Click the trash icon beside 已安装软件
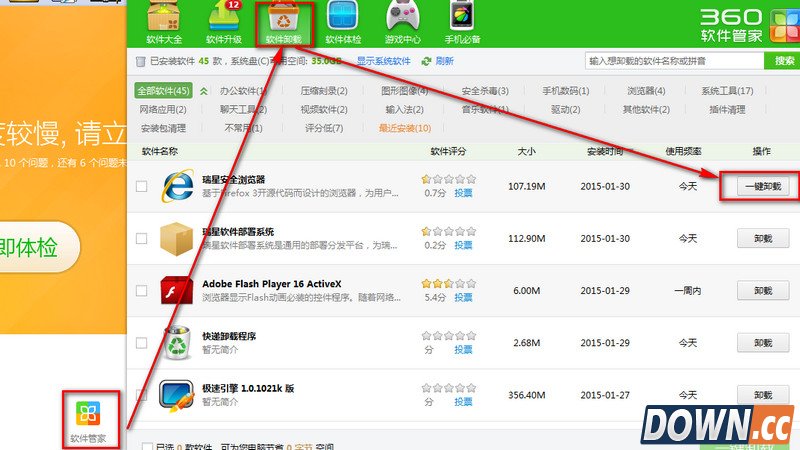The width and height of the screenshot is (800, 450). (140, 62)
